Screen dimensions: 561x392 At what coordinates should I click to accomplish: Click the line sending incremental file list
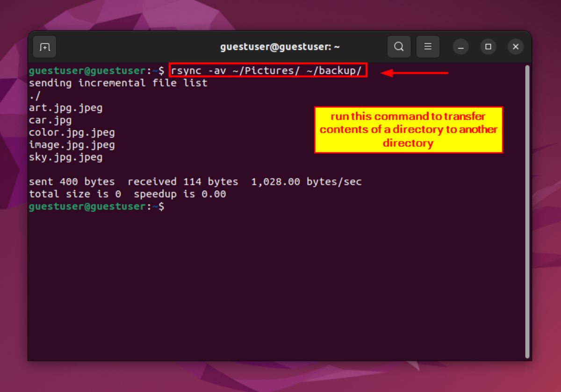coord(118,83)
